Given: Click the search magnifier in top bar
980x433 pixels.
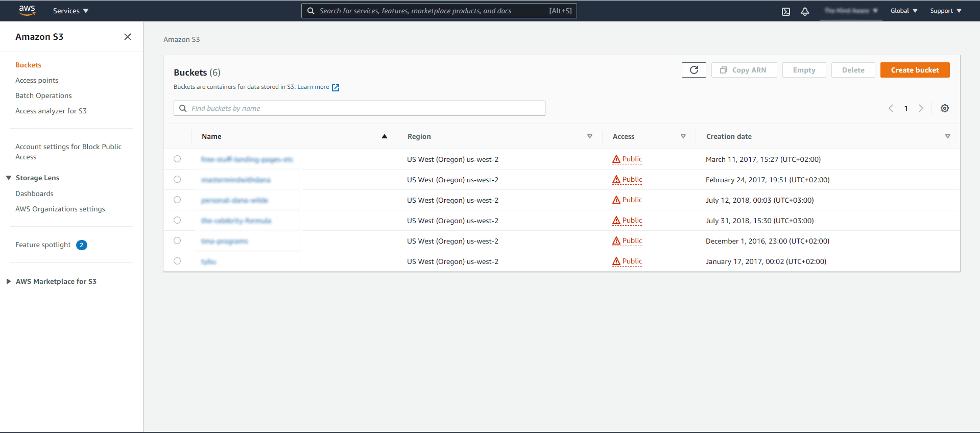Looking at the screenshot, I should pos(310,11).
